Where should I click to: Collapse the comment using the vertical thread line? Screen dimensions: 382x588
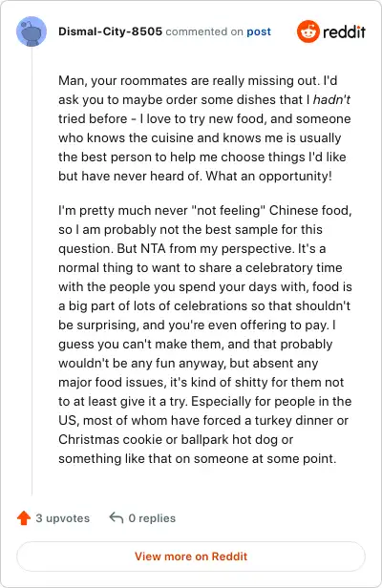click(x=32, y=271)
